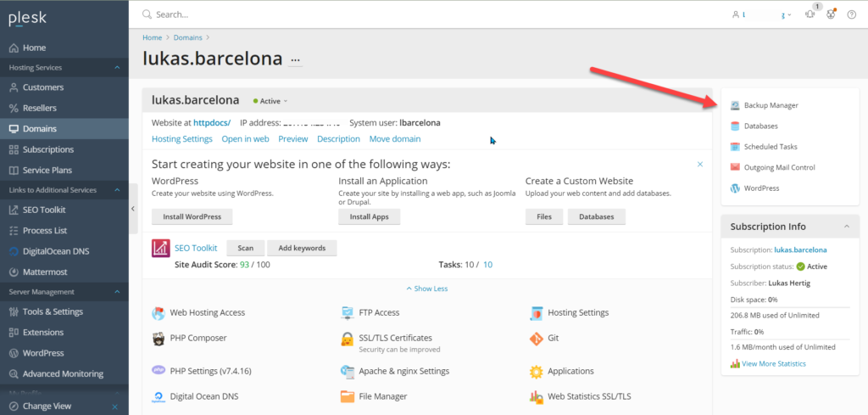Open Digital Ocean DNS tool

[204, 396]
